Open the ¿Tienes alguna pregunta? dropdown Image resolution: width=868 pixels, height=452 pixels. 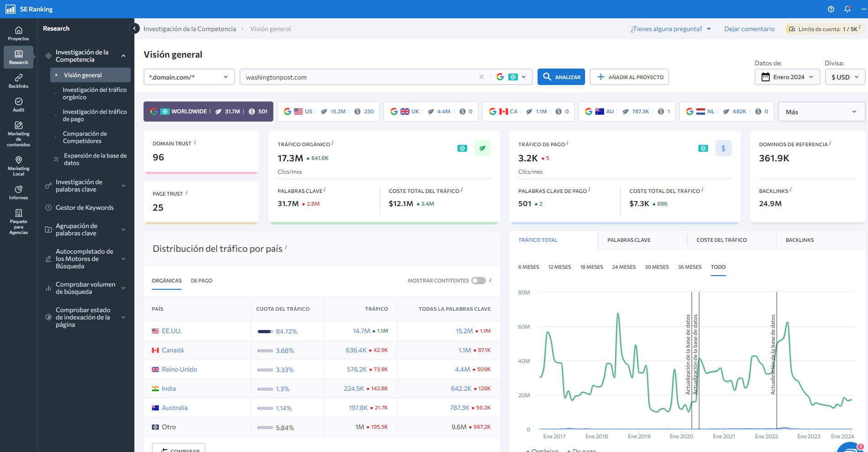[x=671, y=29]
